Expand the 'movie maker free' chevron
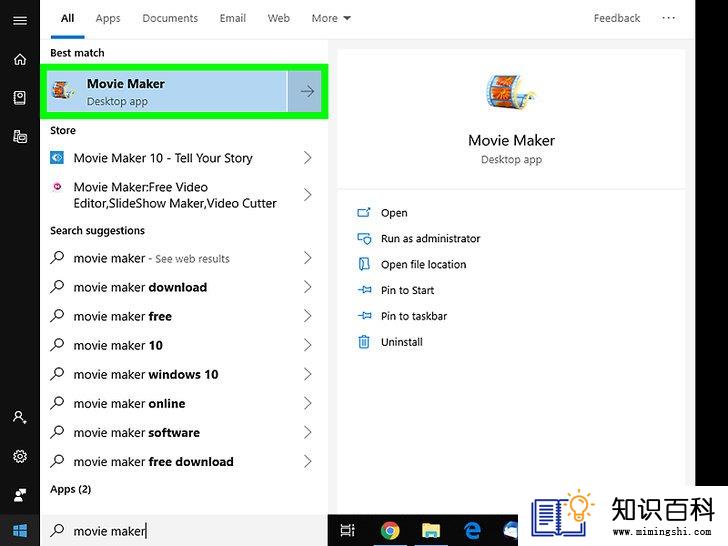728x546 pixels. pos(307,316)
